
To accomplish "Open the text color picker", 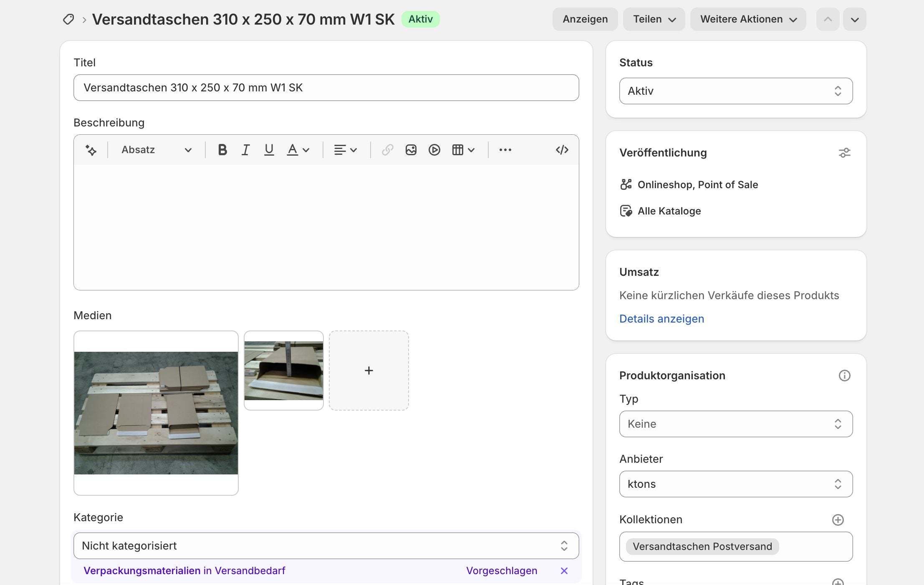I will point(298,150).
